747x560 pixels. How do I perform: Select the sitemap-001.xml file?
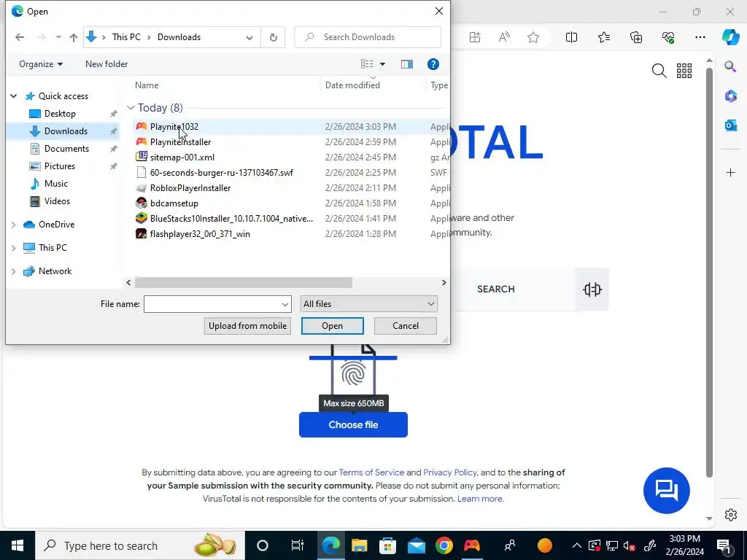182,157
